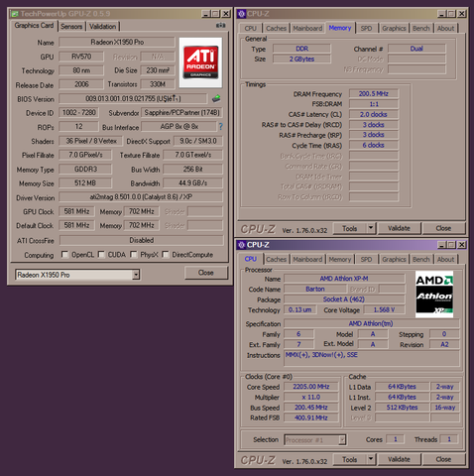Click the lower CPU-Z title bar icon
Viewport: 474px width, 476px height.
pos(241,245)
